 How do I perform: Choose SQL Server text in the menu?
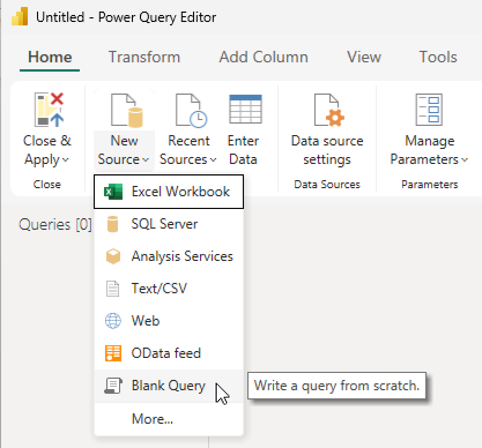pos(165,224)
